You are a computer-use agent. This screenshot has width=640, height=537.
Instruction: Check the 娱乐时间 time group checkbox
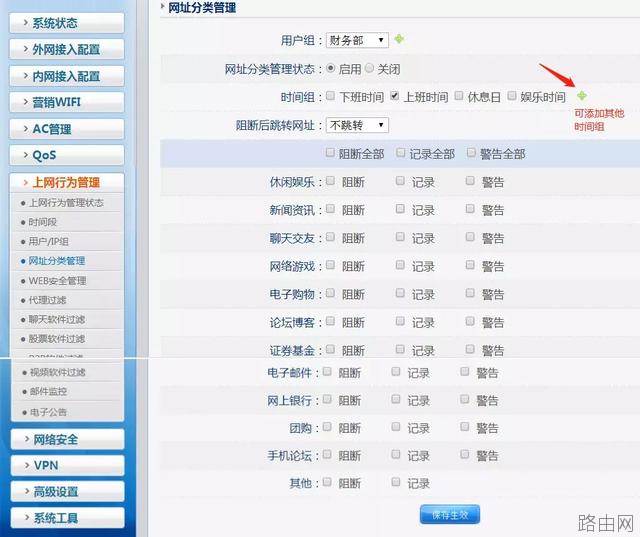tap(511, 96)
